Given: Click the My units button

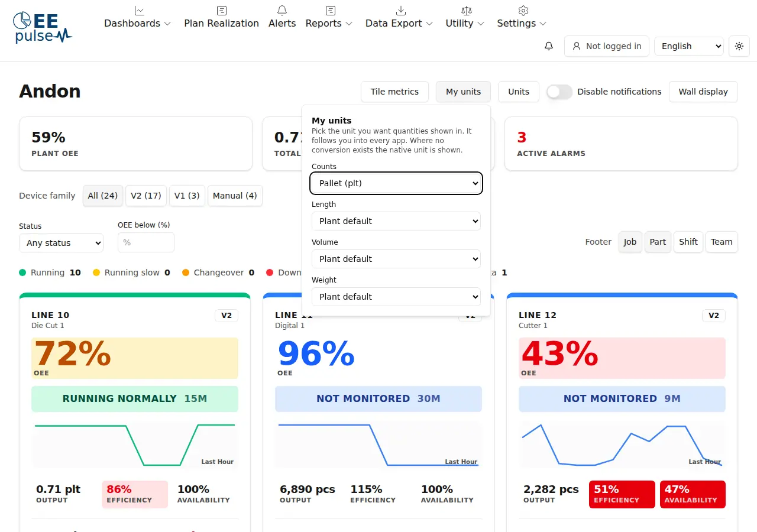Looking at the screenshot, I should point(464,92).
